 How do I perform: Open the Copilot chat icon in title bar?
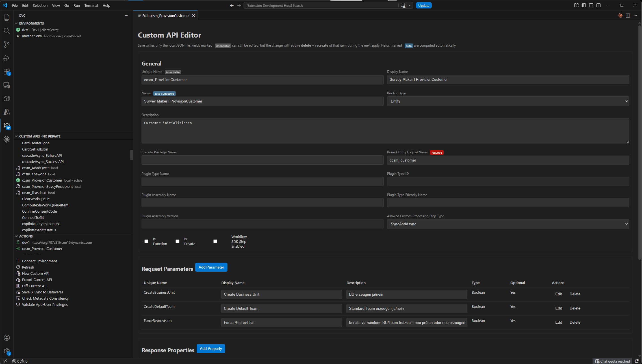(403, 5)
